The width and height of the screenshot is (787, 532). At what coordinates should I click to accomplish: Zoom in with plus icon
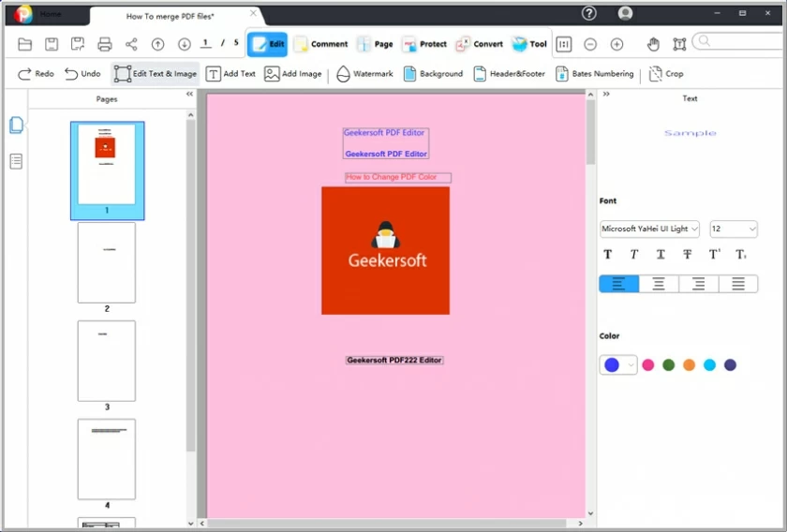pyautogui.click(x=616, y=44)
